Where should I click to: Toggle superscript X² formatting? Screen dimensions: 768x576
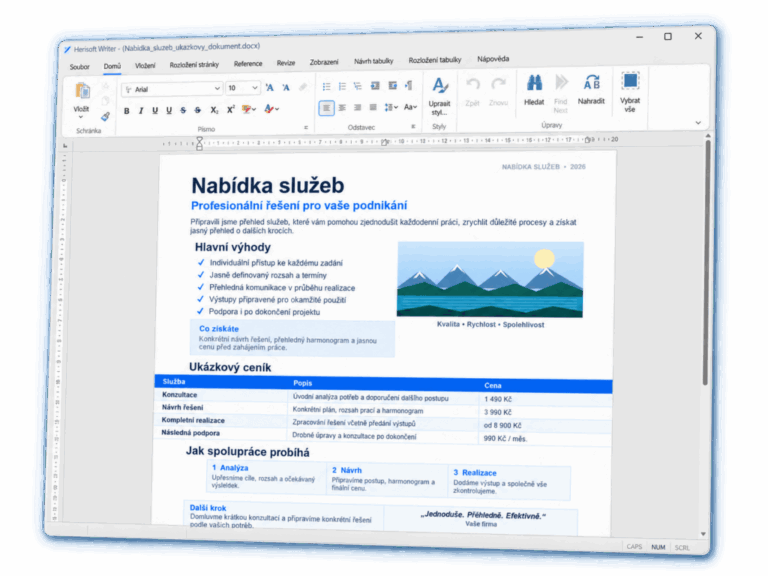(x=231, y=110)
